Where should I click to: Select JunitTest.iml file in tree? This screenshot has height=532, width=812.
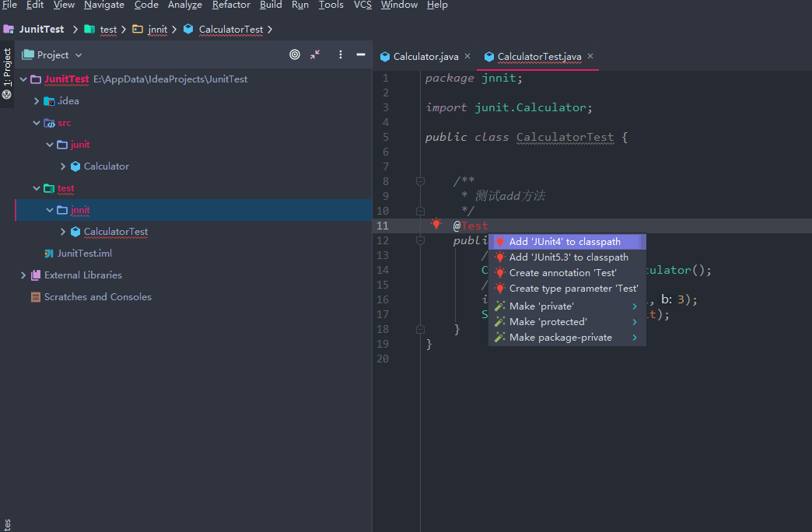pyautogui.click(x=84, y=254)
